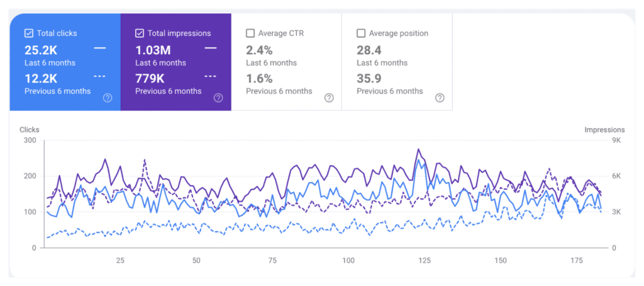This screenshot has height=286, width=644.
Task: Click the 28.4 average position value
Action: (x=370, y=50)
